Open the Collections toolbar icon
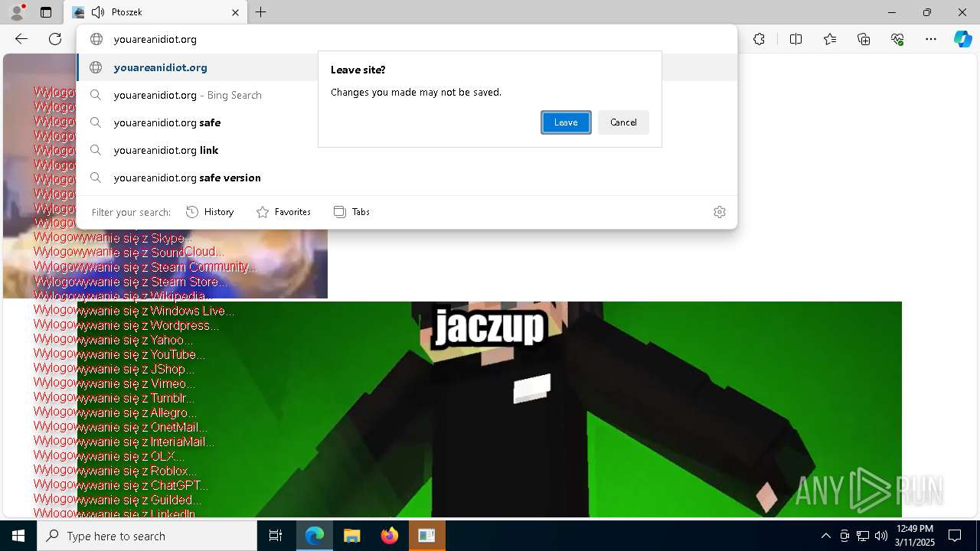The image size is (980, 551). point(864,39)
